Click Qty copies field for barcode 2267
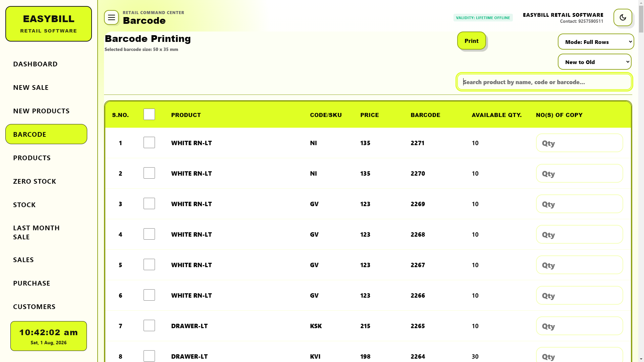Image resolution: width=644 pixels, height=362 pixels. 579,265
